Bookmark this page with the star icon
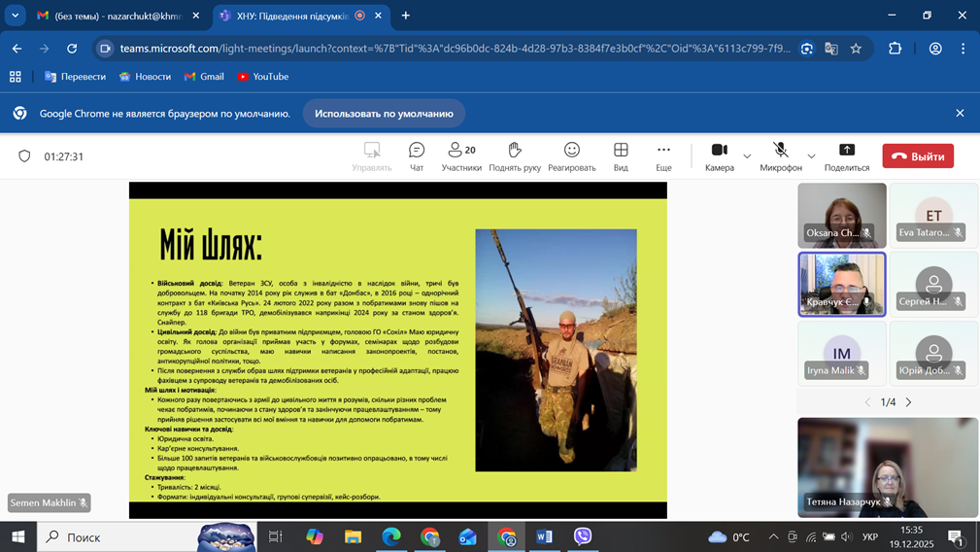Screen dimensions: 980x552 click(856, 49)
